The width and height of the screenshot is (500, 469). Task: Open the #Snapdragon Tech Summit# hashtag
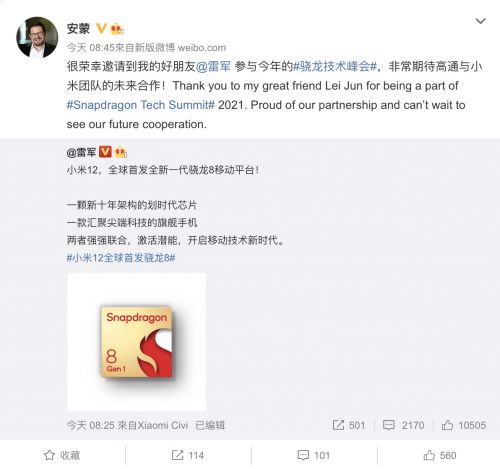coord(141,105)
